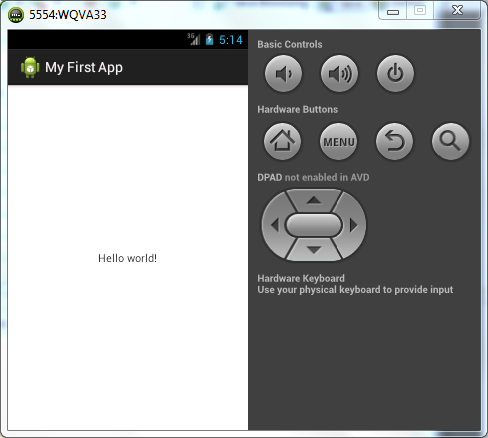The image size is (488, 438).
Task: Click the Hardware Keyboard label
Action: (x=301, y=278)
